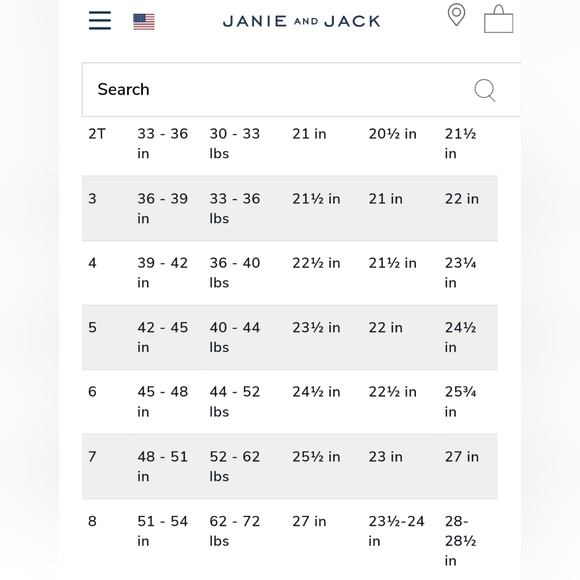Select the size 3 row label

(x=92, y=199)
